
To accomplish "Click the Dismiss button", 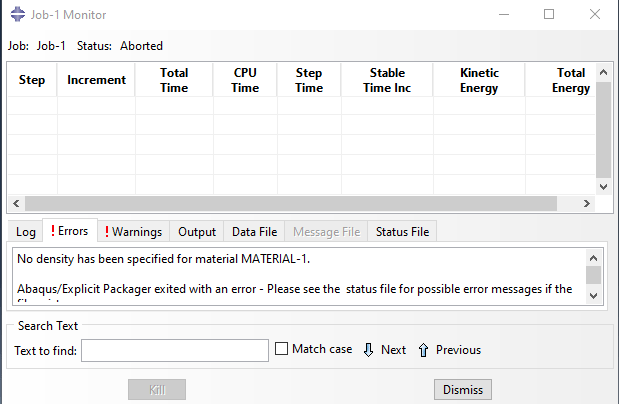I will [463, 390].
